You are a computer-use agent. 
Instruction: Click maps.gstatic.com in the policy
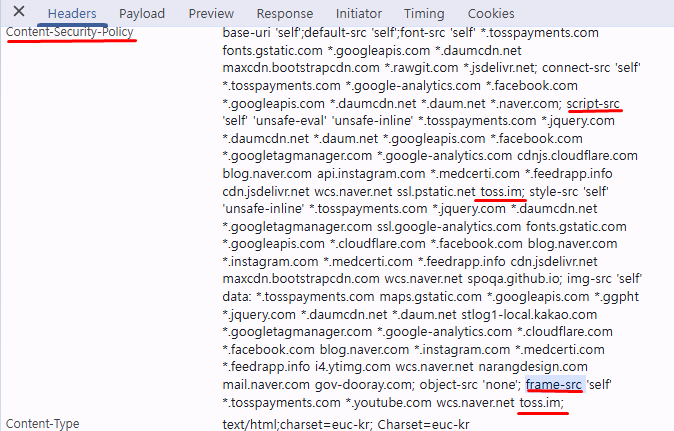[431, 297]
